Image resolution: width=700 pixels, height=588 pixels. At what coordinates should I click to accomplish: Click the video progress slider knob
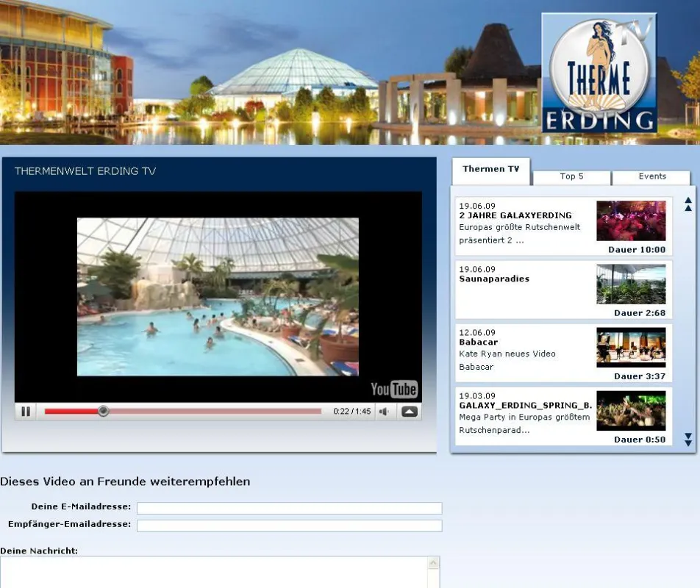point(103,411)
